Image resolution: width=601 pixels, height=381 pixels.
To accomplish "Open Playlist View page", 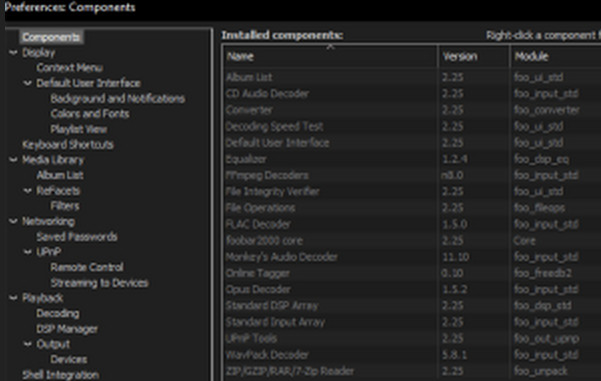I will 79,129.
